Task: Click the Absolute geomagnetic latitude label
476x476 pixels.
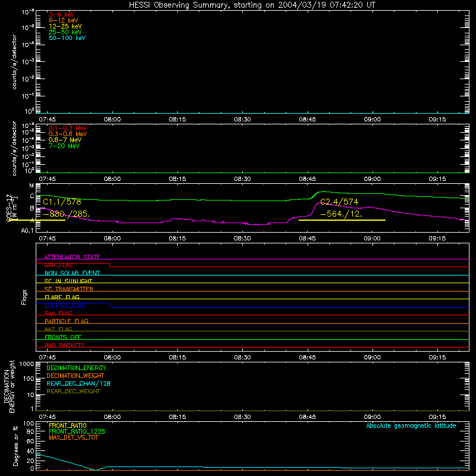Action: click(411, 426)
